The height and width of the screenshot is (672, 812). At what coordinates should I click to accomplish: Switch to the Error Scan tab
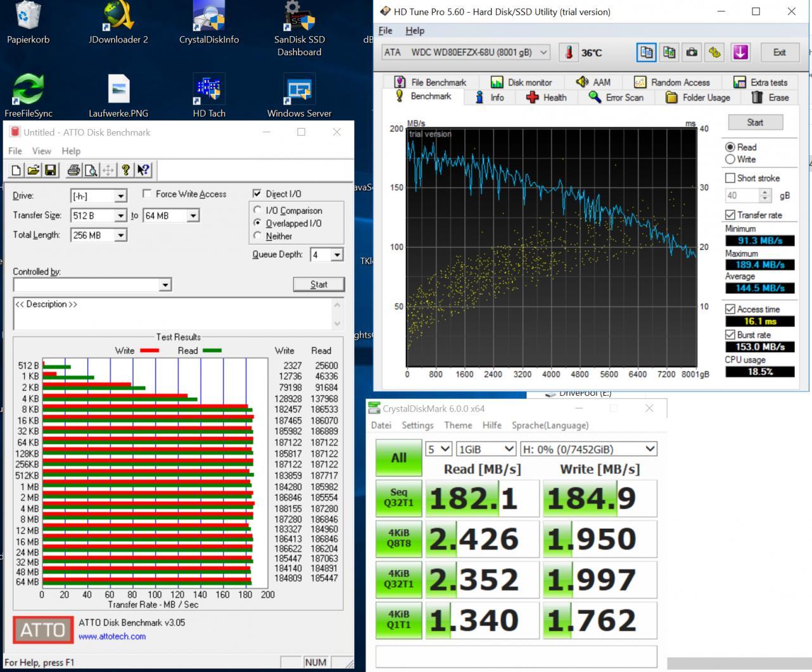[616, 98]
